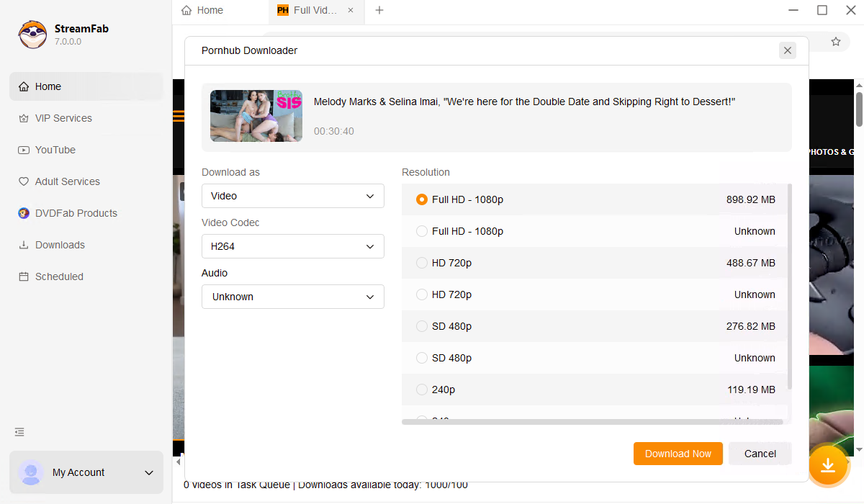This screenshot has width=864, height=504.
Task: Expand the Video Codec H264 dropdown
Action: (x=292, y=246)
